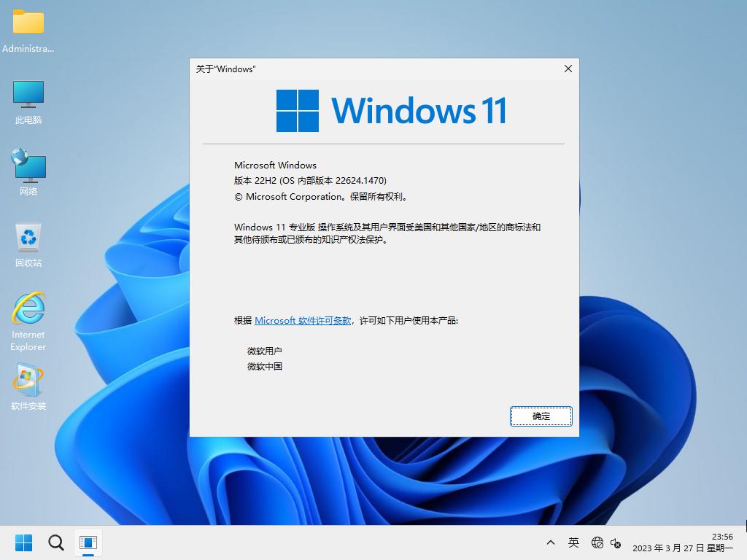Viewport: 747px width, 560px height.
Task: Open the Microsoft 软件许可条款 link
Action: (x=303, y=321)
